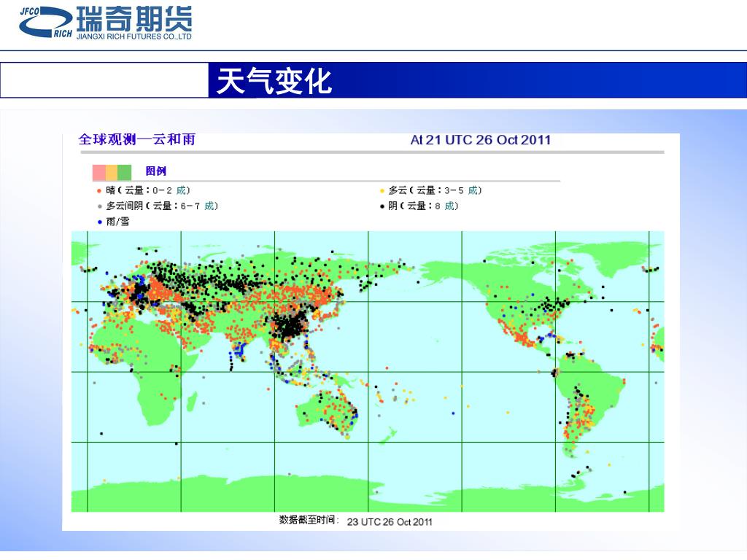Click legend text 多云(云量:3-5成)

coord(436,190)
